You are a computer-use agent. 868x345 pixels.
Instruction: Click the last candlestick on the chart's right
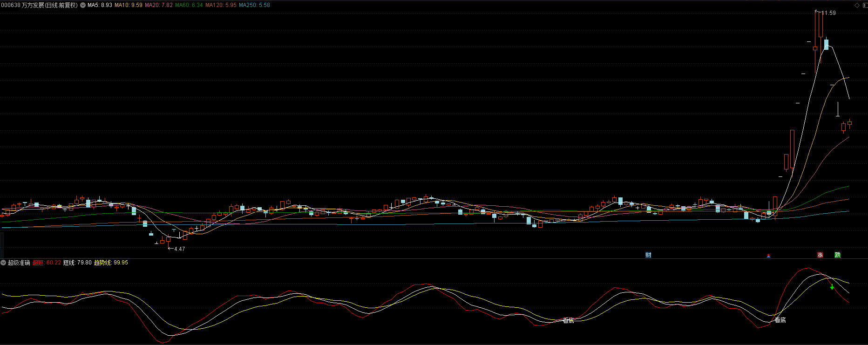click(x=849, y=123)
